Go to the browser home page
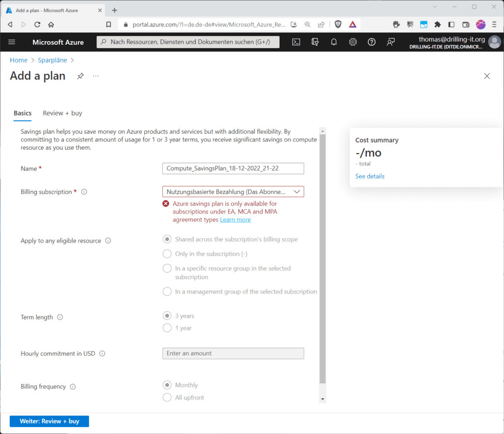Screen dimensions: 504x434 pyautogui.click(x=51, y=25)
